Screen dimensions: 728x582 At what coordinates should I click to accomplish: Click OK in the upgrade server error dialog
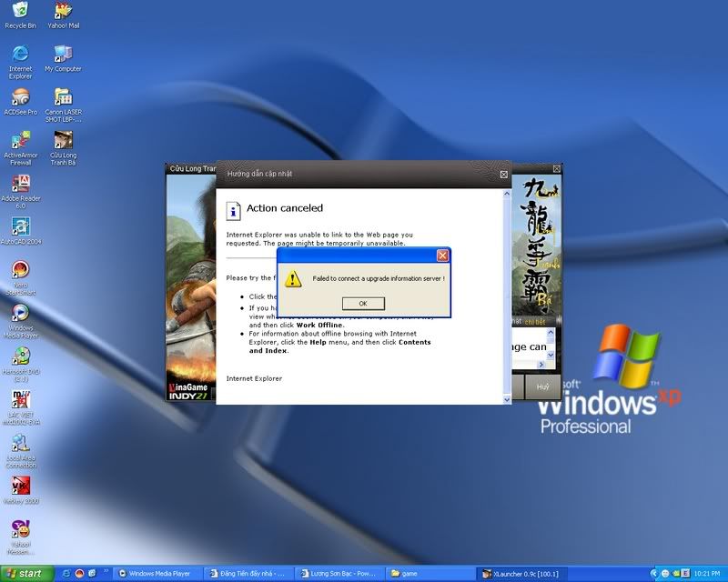pos(363,304)
